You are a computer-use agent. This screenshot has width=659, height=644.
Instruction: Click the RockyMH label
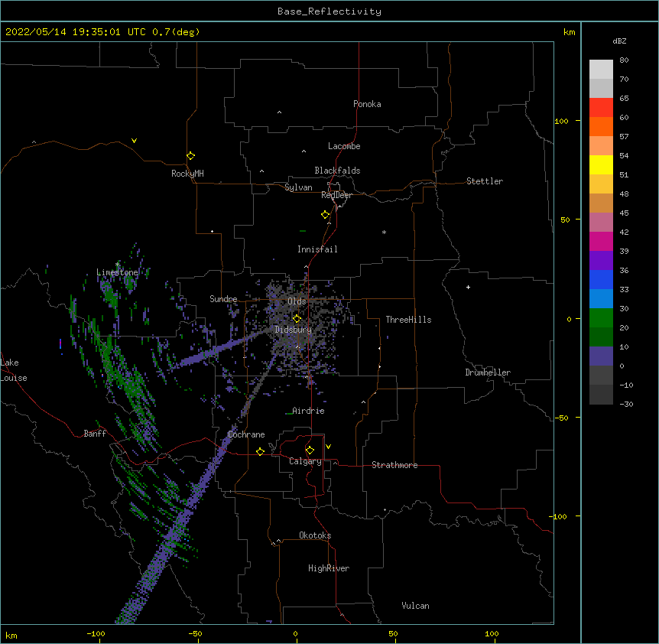point(187,174)
